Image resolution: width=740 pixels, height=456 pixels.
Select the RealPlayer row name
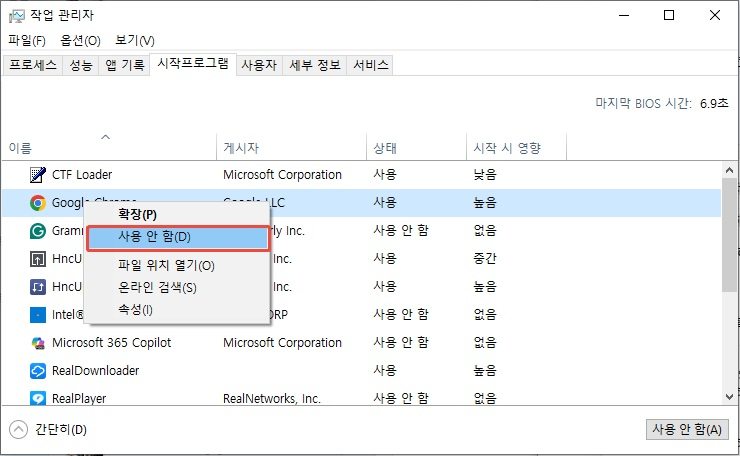(x=79, y=398)
